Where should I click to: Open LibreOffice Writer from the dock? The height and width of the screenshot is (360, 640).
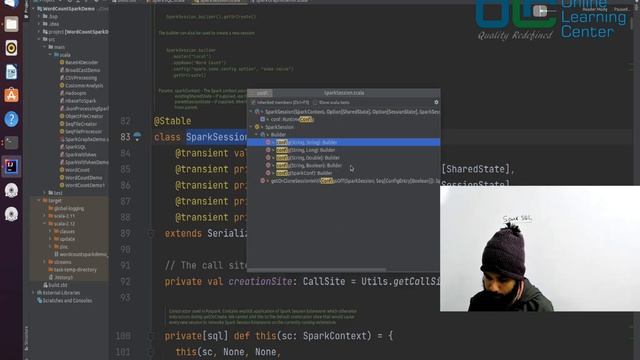[11, 72]
